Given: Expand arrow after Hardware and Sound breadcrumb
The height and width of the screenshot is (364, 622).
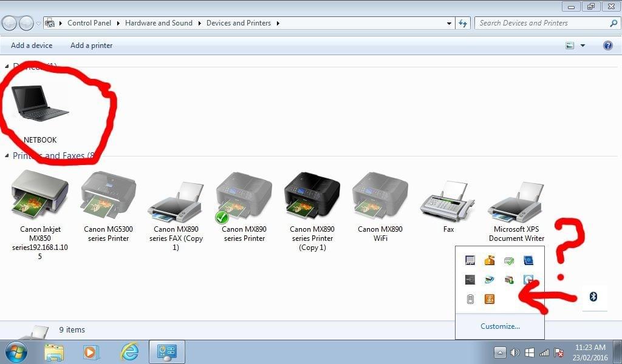Looking at the screenshot, I should coord(199,24).
